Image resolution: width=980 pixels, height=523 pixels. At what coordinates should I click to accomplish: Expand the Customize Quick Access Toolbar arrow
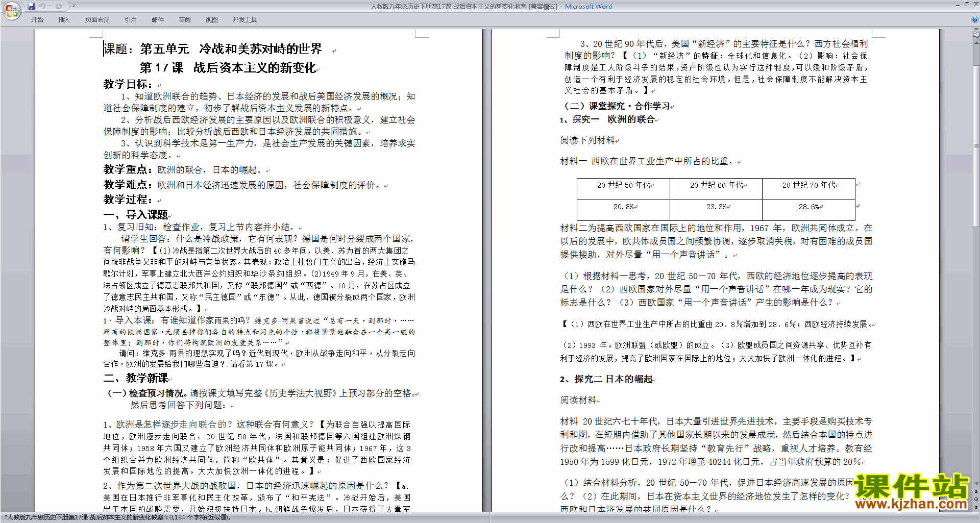[73, 6]
